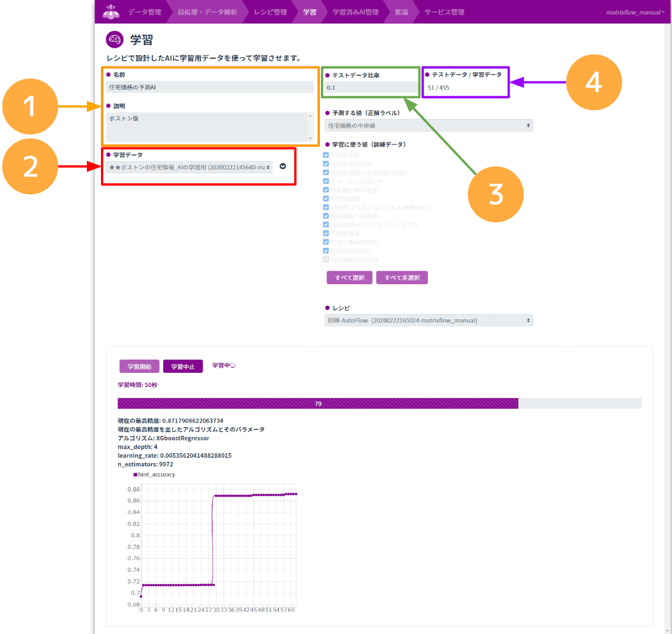Screen dimensions: 672x634
Task: Click the best_accuracy legend square
Action: coord(135,474)
